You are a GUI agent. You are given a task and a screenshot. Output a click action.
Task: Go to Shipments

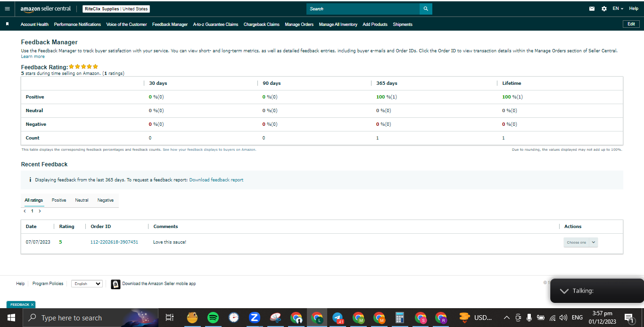pyautogui.click(x=403, y=24)
